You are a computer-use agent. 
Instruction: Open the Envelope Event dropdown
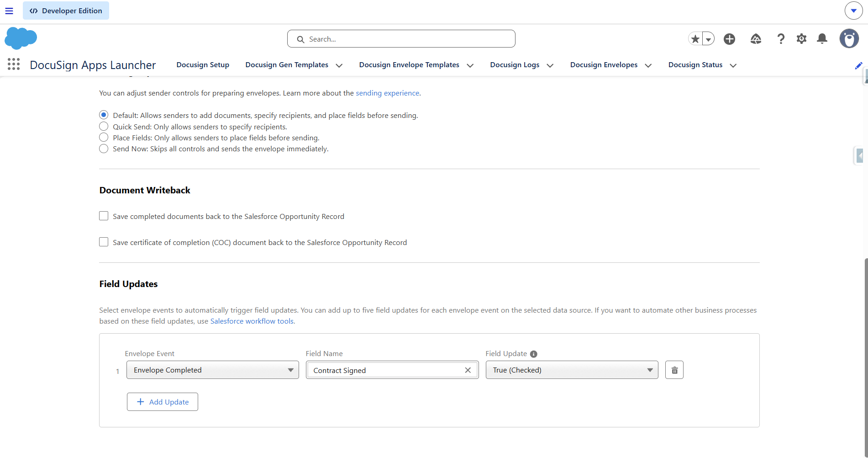click(x=212, y=370)
